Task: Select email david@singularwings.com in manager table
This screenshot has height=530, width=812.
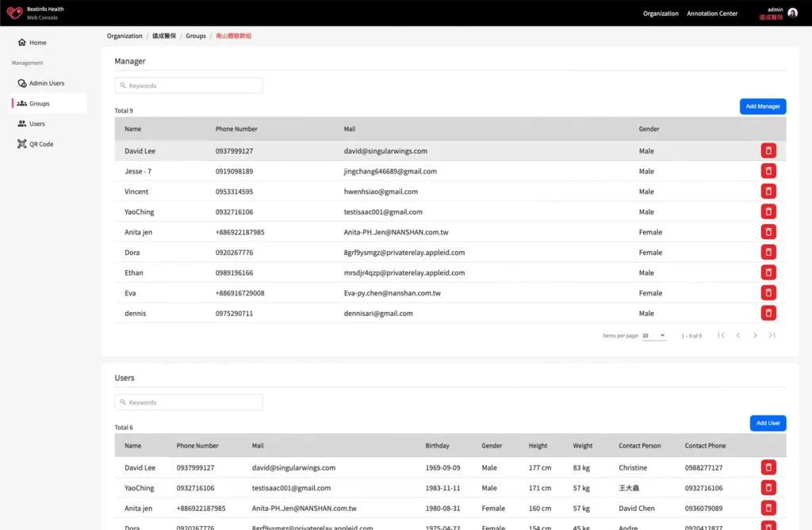Action: click(x=385, y=151)
